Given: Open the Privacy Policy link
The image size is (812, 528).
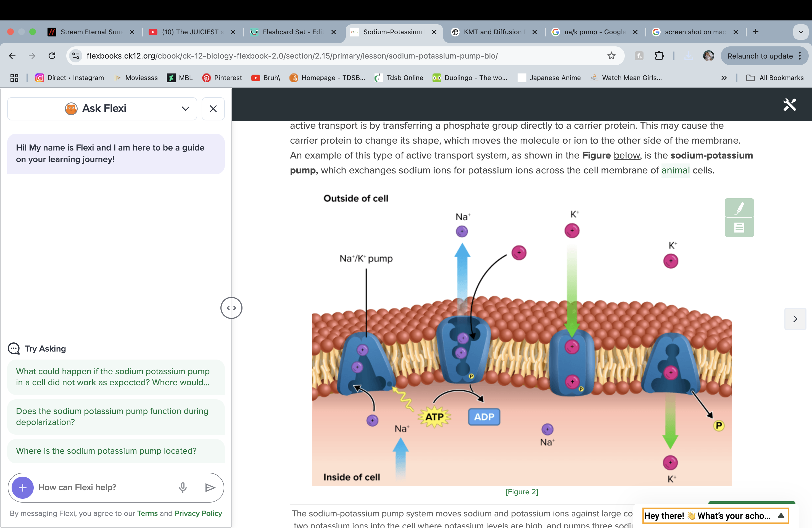Looking at the screenshot, I should click(x=198, y=513).
